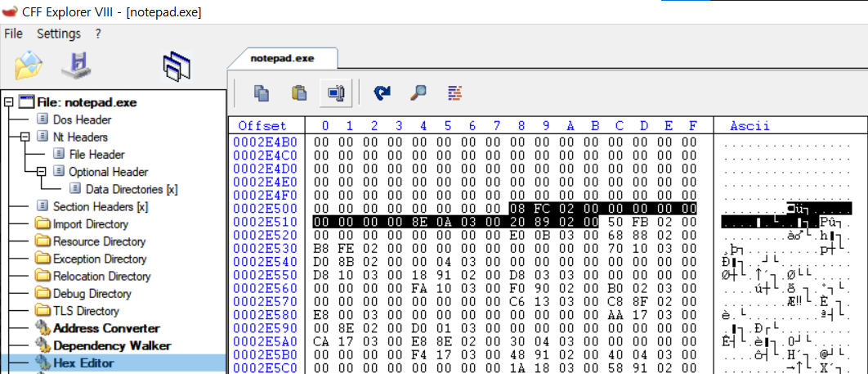The height and width of the screenshot is (374, 868).
Task: Click the select block toolbar icon
Action: point(336,92)
